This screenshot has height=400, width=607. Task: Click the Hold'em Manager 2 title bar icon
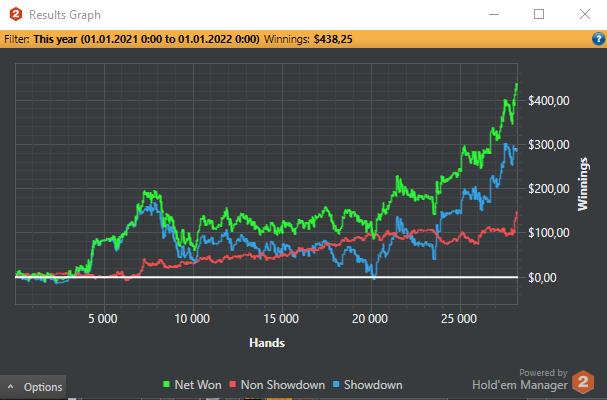(x=15, y=14)
